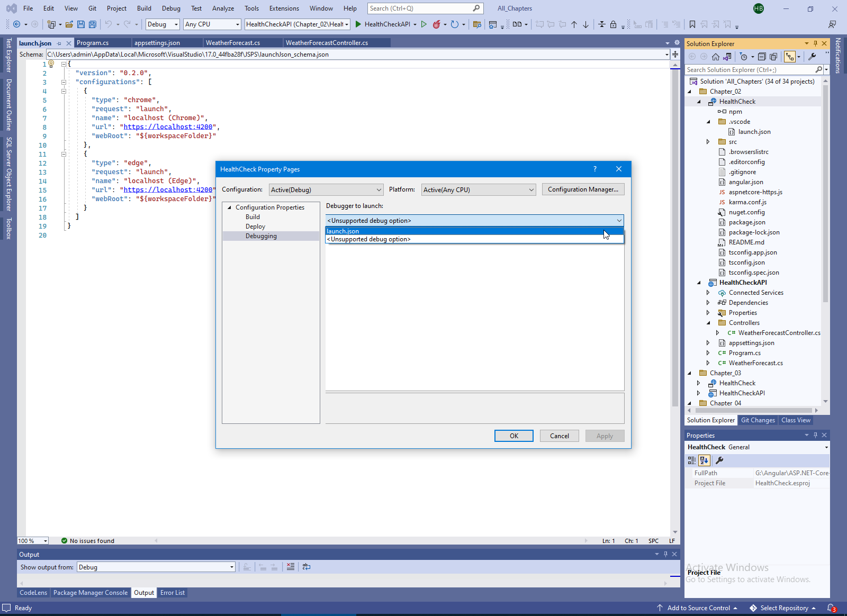The height and width of the screenshot is (616, 847).
Task: Click the OK button in Property Pages
Action: point(514,436)
